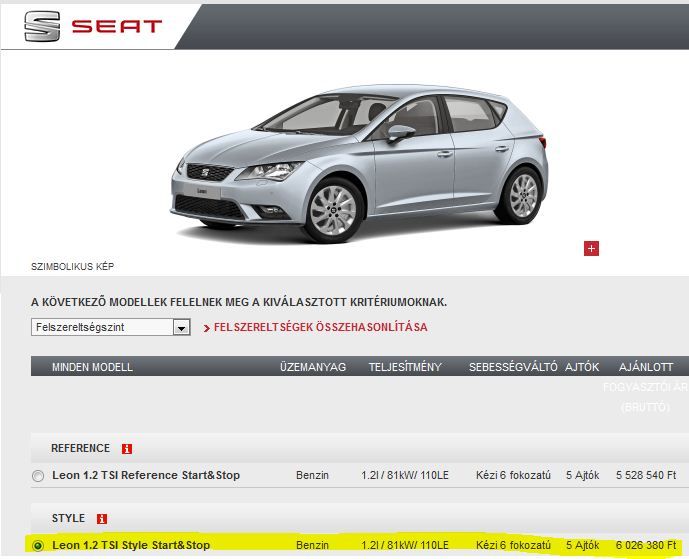Viewport: 689px width, 559px height.
Task: Click 1.2l / 81kW/ 110LE in Style row
Action: point(405,545)
